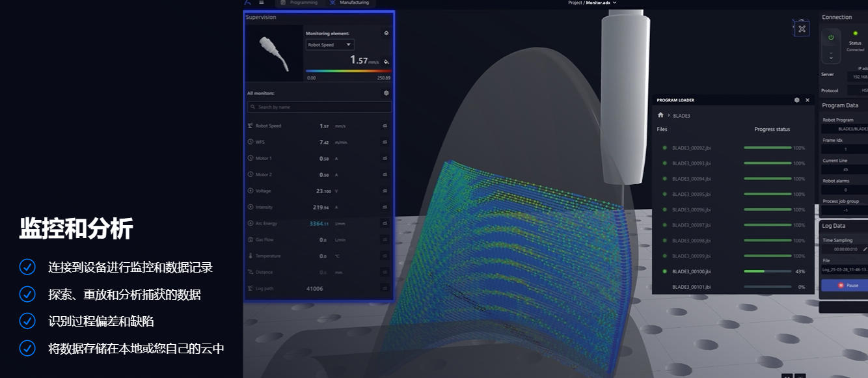Open the Robot Speed monitoring element dropdown
The width and height of the screenshot is (868, 378).
click(329, 44)
